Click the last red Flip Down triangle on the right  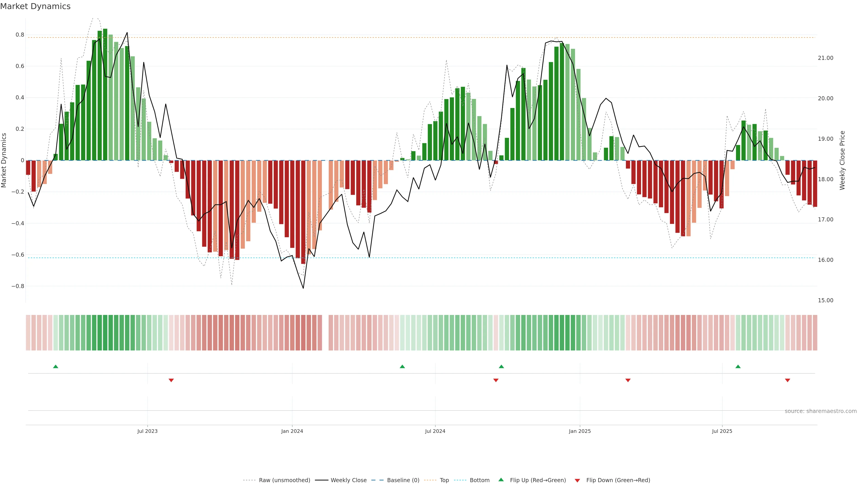point(788,380)
